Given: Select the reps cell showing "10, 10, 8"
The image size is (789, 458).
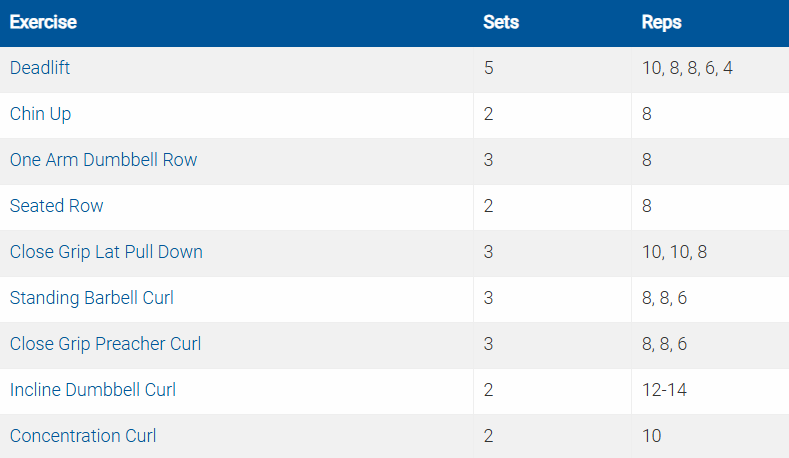Looking at the screenshot, I should pos(675,253).
